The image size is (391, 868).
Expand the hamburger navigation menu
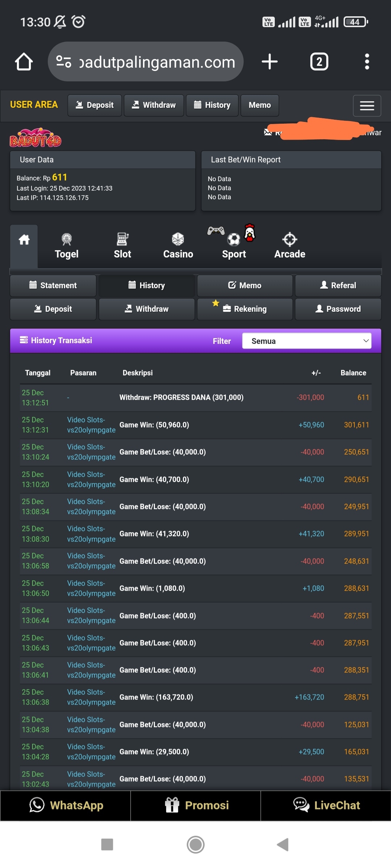click(367, 106)
